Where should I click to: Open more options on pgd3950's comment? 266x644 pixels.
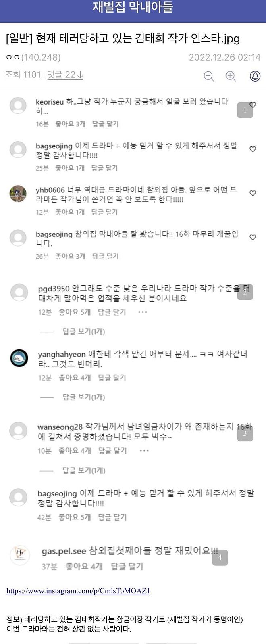pyautogui.click(x=143, y=312)
